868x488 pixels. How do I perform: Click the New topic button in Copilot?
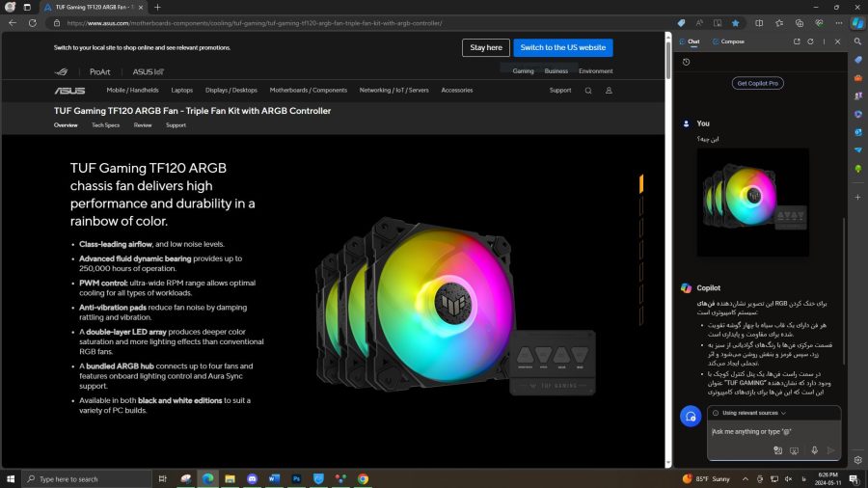pos(690,416)
